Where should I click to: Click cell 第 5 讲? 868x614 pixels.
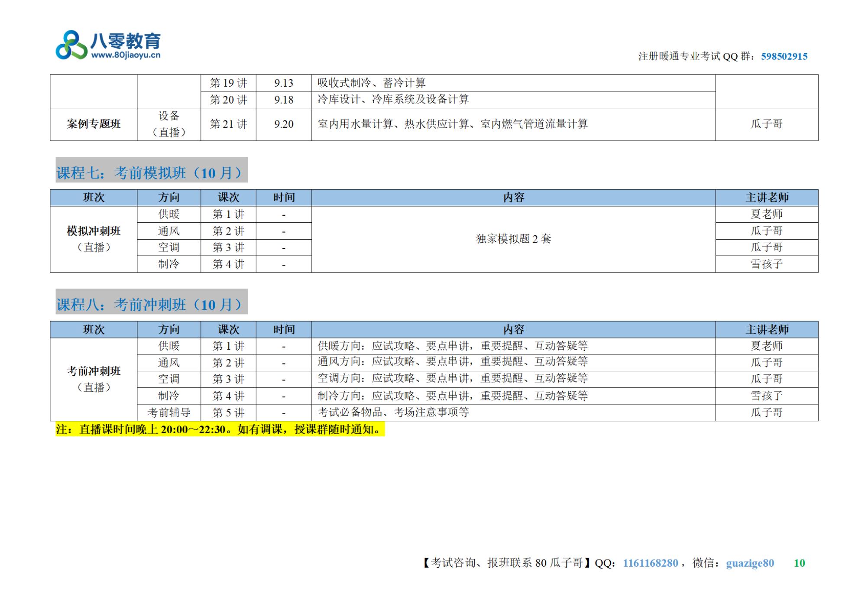pyautogui.click(x=228, y=413)
